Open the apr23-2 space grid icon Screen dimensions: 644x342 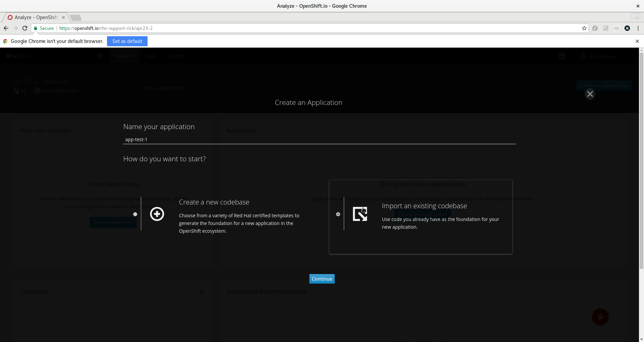click(x=9, y=56)
